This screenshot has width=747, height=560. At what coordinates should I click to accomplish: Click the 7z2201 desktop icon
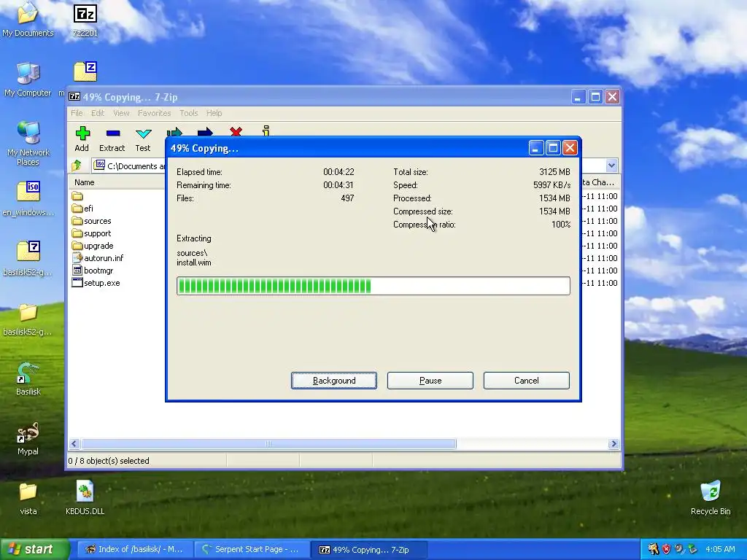click(x=85, y=20)
